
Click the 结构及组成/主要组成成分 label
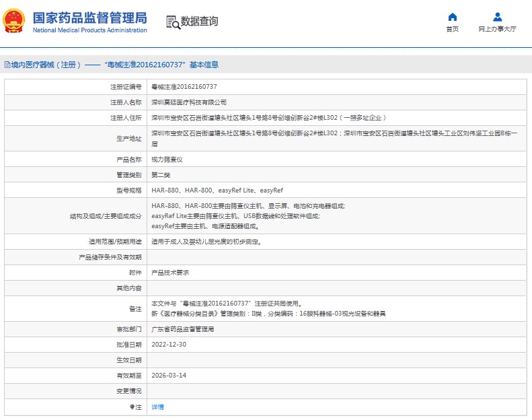pyautogui.click(x=106, y=216)
